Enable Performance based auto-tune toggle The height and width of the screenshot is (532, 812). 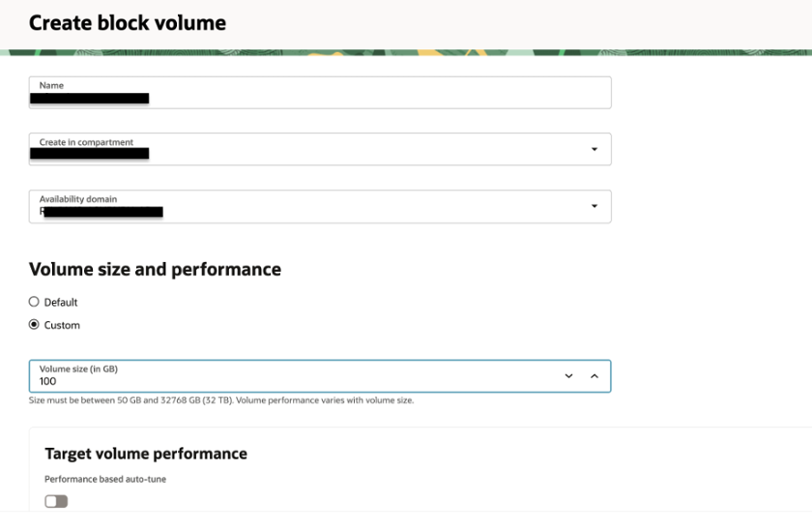click(x=56, y=501)
